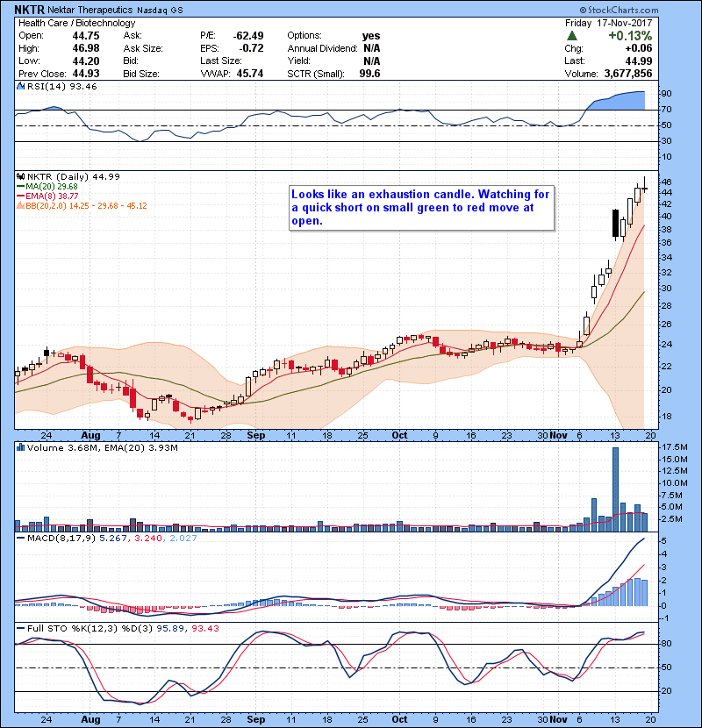Click the date Friday 17-Nov-2017

tap(609, 23)
